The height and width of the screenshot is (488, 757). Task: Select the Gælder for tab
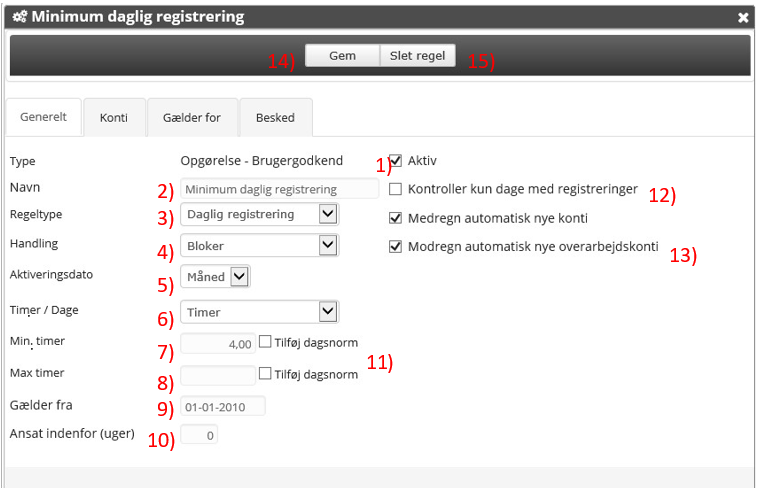[193, 117]
